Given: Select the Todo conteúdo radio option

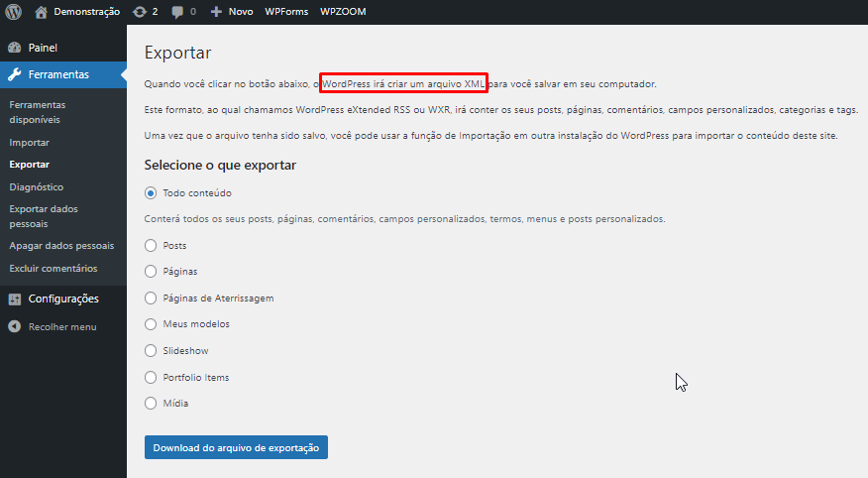Looking at the screenshot, I should [151, 192].
